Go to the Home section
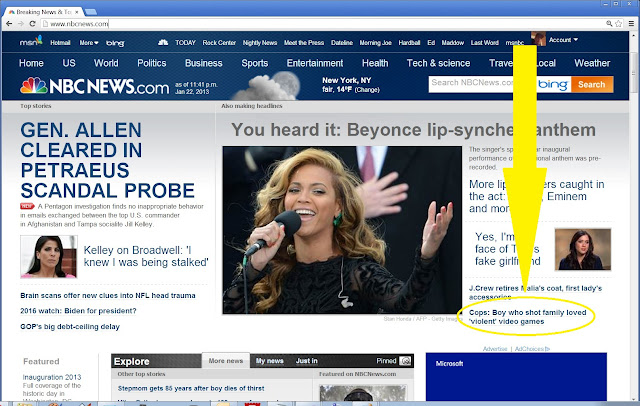 pos(31,63)
